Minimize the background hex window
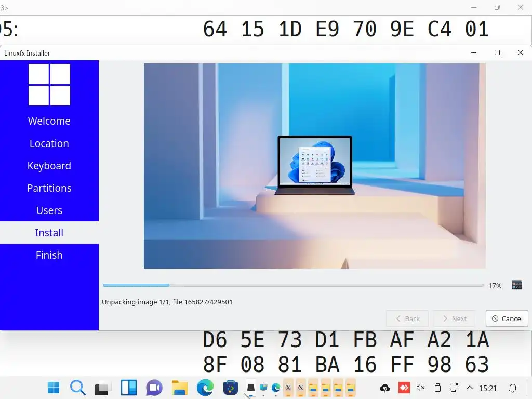The image size is (532, 399). click(474, 7)
